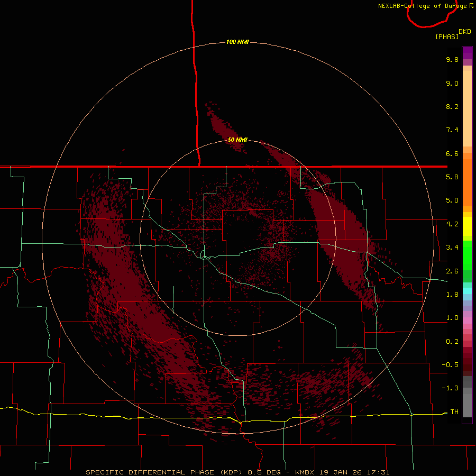Click the 2.6 scale label
Screen dimensions: 476x476
coord(452,271)
